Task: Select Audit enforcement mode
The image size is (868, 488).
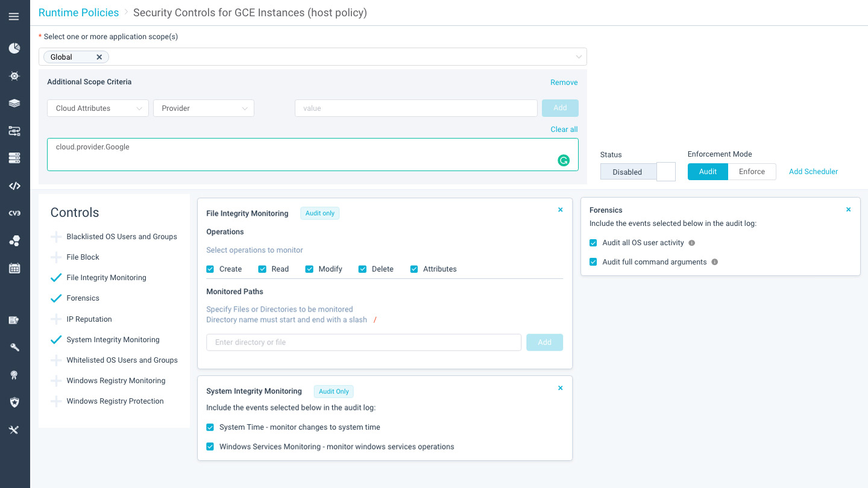Action: tap(708, 172)
